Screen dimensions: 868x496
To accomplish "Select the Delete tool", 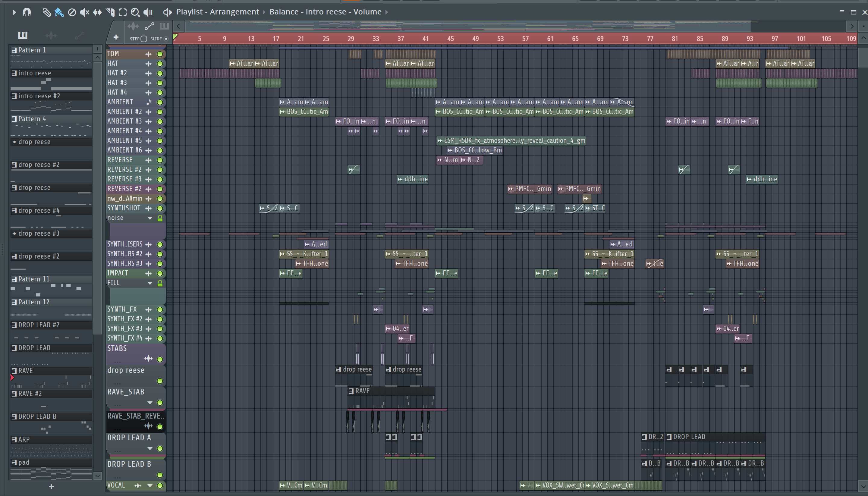I will point(72,13).
